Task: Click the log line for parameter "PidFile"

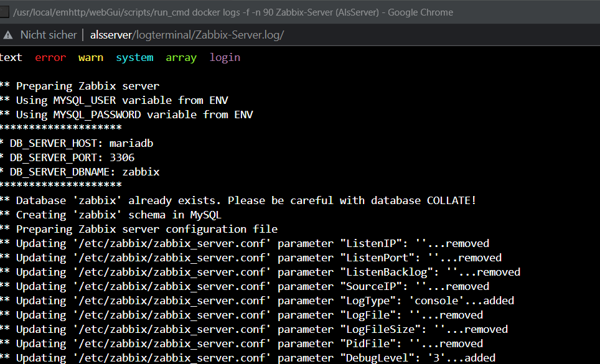Action: point(241,343)
